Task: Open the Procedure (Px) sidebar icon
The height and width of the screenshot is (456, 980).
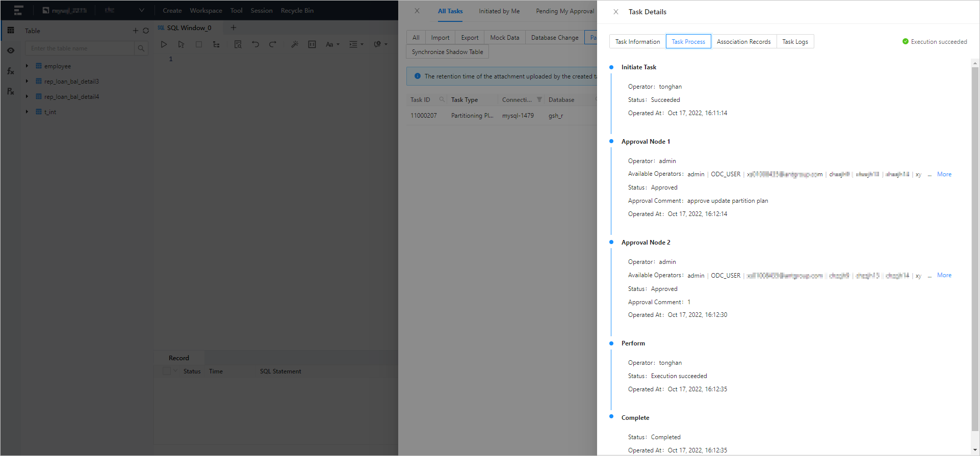Action: (11, 91)
